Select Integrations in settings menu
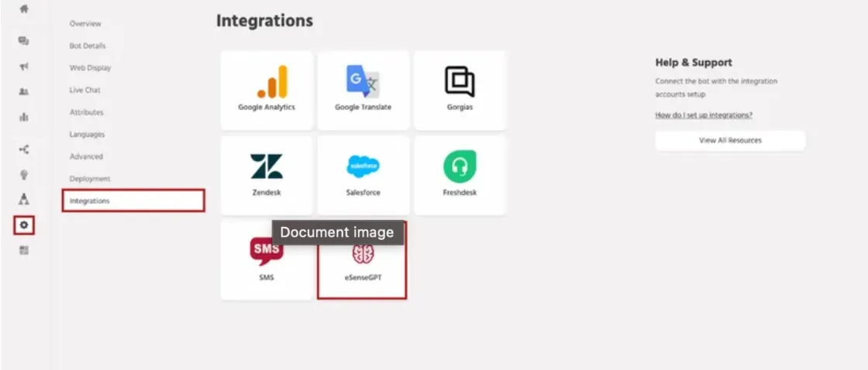This screenshot has width=868, height=370. point(133,200)
